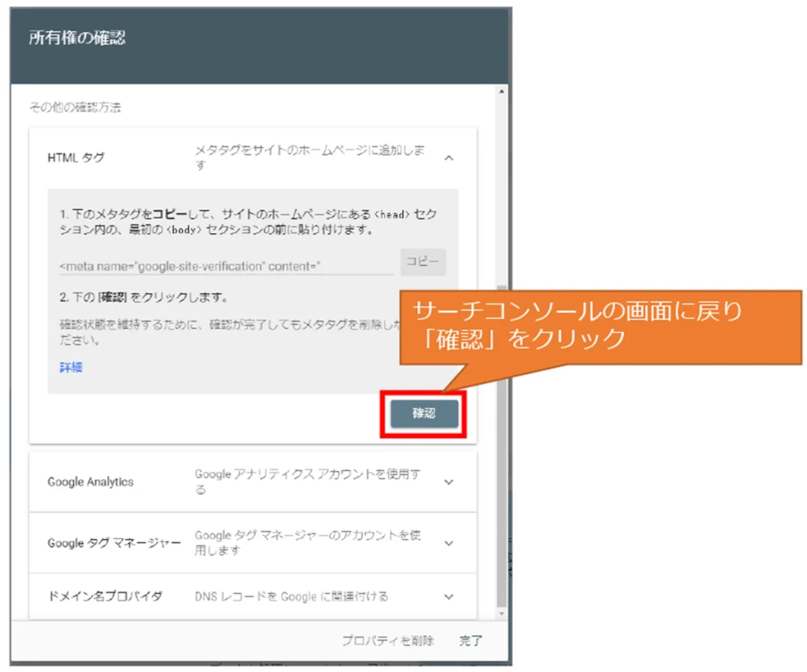Click the google-site-verification meta tag field
This screenshot has height=672, width=807.
pyautogui.click(x=226, y=266)
